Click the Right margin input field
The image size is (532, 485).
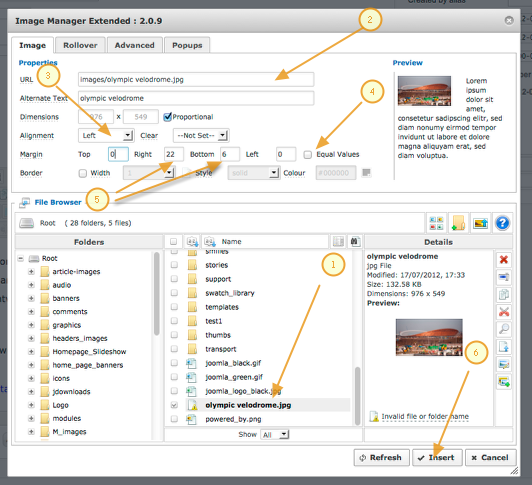pyautogui.click(x=174, y=154)
